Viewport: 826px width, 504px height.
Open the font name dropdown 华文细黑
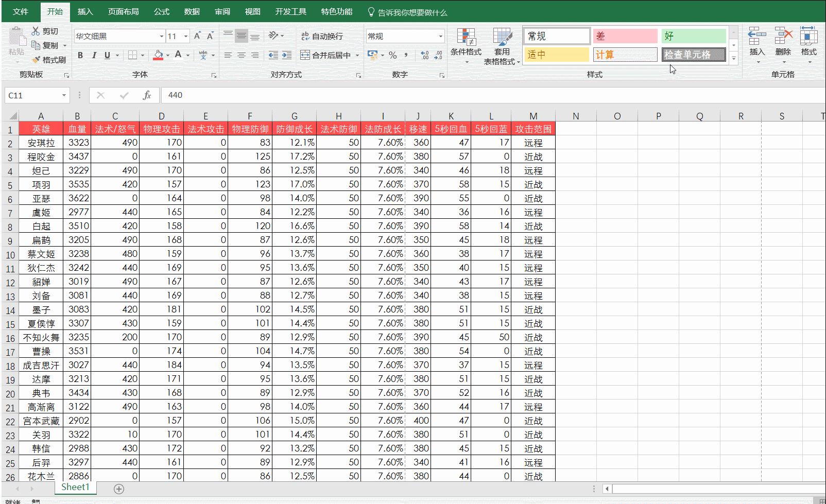[x=161, y=36]
